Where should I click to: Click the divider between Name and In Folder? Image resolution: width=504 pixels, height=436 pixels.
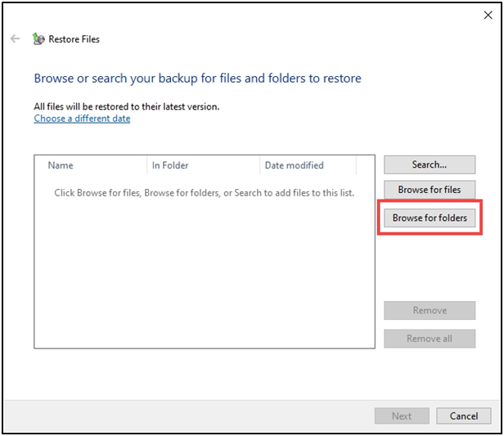click(x=147, y=165)
